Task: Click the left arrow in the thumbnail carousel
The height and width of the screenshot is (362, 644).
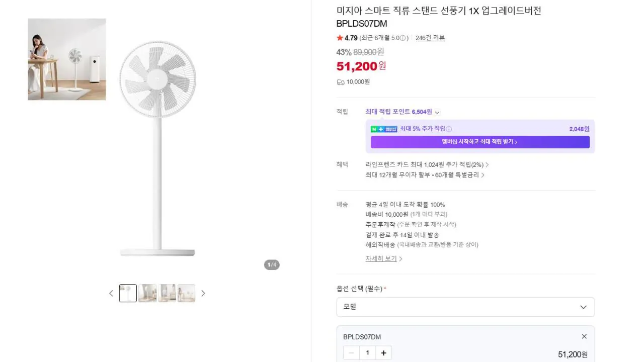Action: pyautogui.click(x=111, y=293)
